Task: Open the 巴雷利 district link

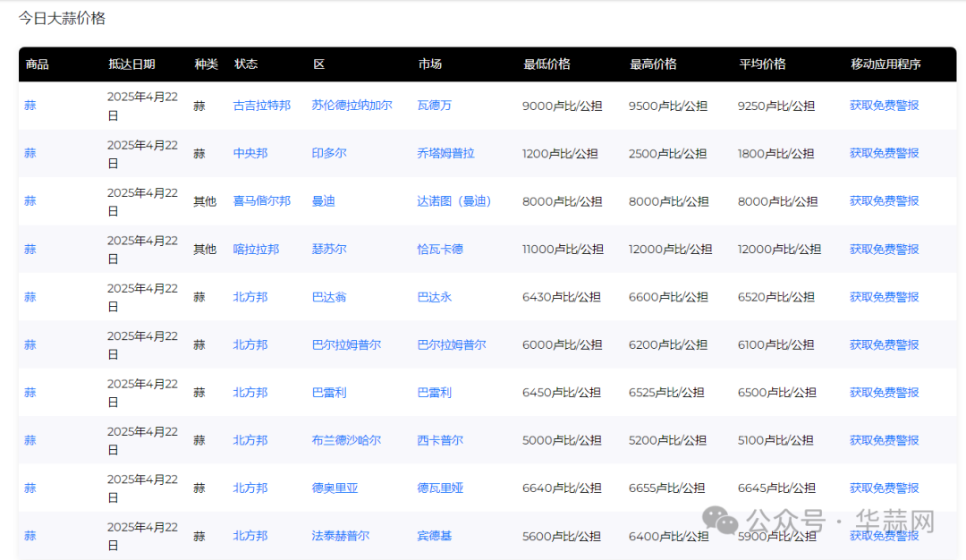Action: tap(329, 393)
